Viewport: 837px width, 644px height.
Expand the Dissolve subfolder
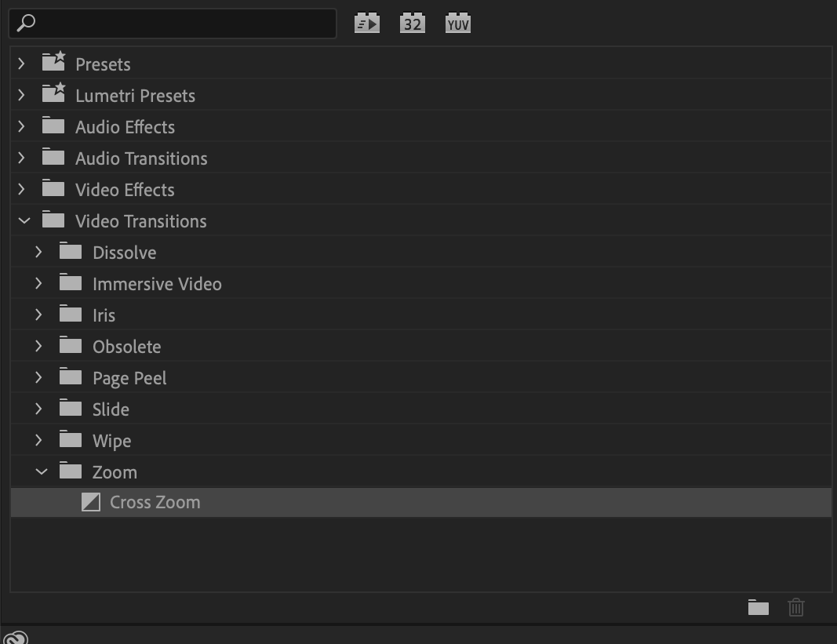38,252
